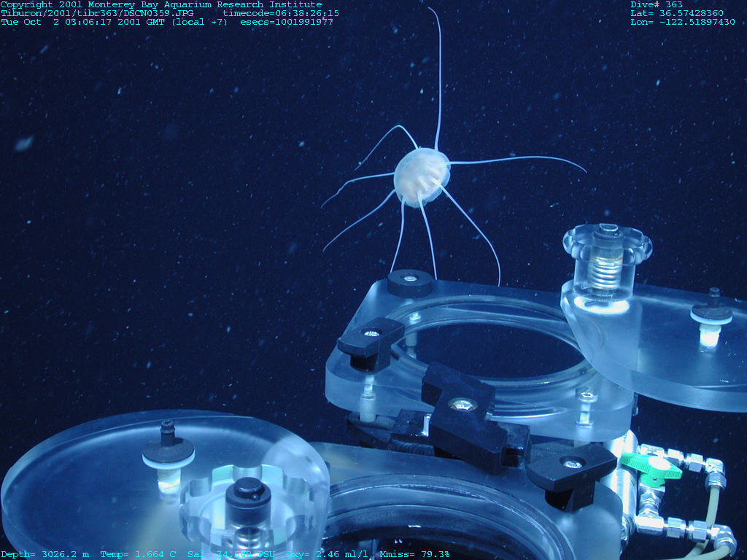Click the 'Oxy= 2.46 ml/l' readout
Viewport: 747px width, 560px height.
tap(327, 554)
